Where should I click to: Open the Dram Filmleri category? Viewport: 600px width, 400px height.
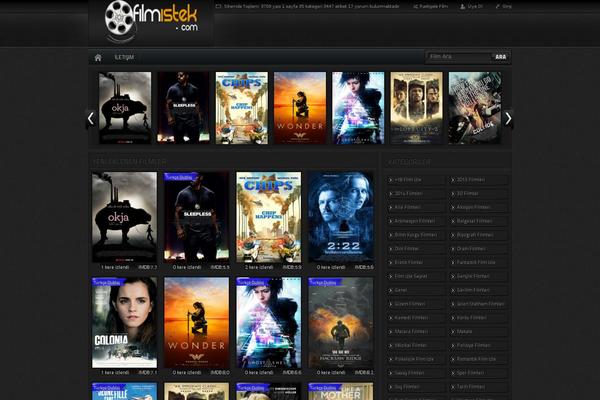[x=478, y=248]
